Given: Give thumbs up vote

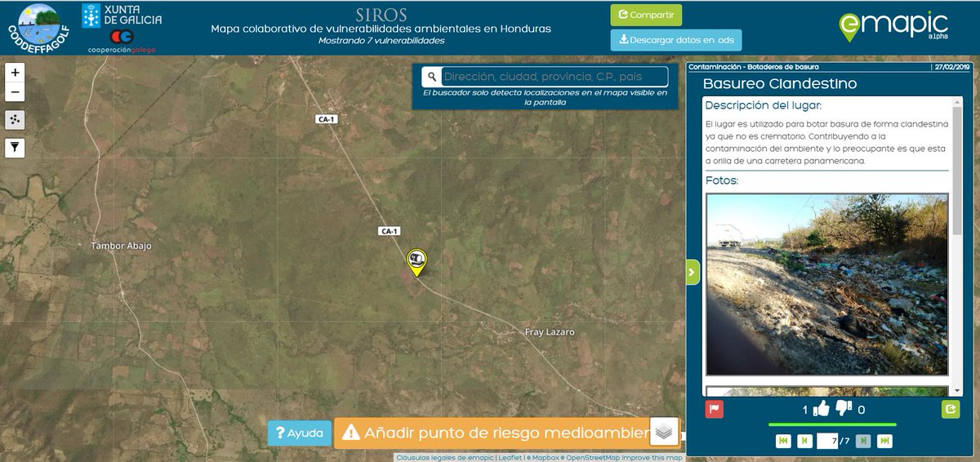Looking at the screenshot, I should [x=822, y=409].
